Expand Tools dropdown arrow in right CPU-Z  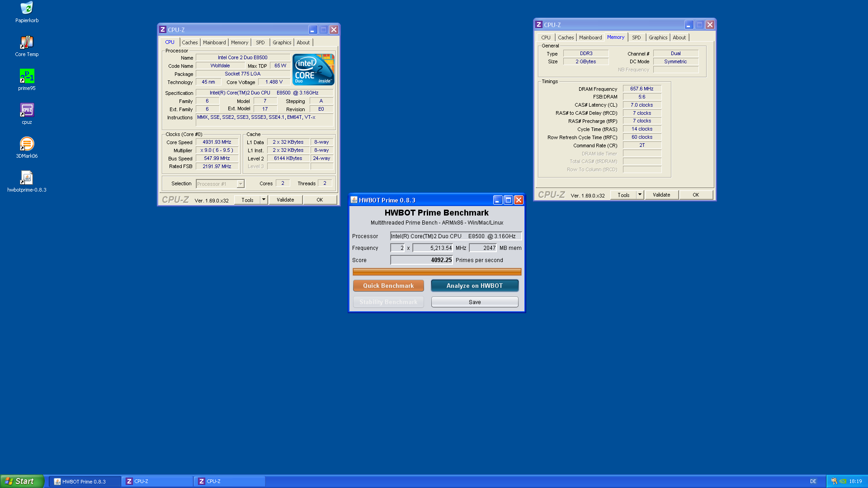click(x=640, y=195)
